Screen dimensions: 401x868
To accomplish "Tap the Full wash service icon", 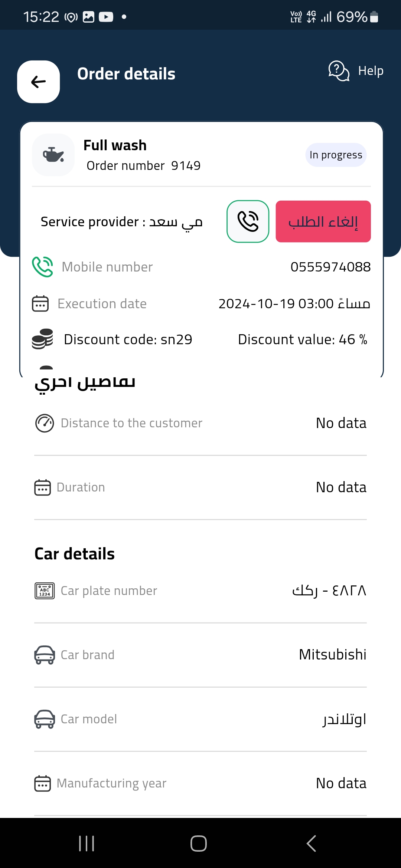I will tap(53, 155).
